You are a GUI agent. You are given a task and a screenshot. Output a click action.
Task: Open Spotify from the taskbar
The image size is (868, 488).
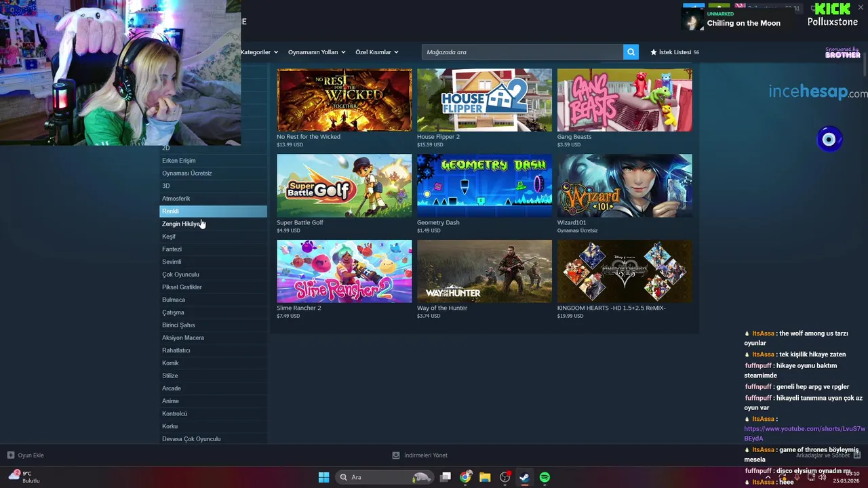coord(545,477)
